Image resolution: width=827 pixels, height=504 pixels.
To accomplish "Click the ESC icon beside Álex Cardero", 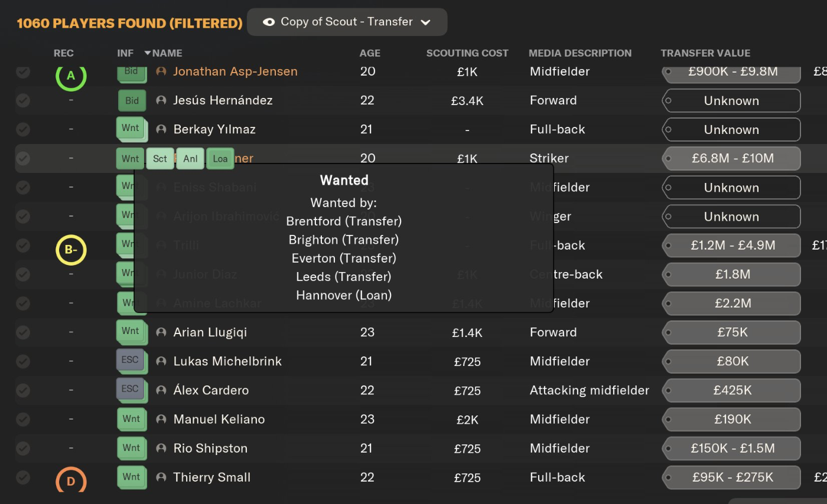I will coord(131,390).
